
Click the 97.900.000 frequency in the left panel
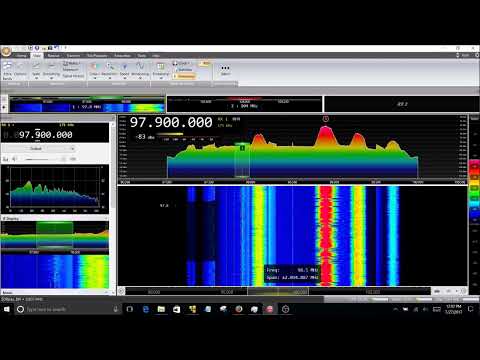(46, 135)
